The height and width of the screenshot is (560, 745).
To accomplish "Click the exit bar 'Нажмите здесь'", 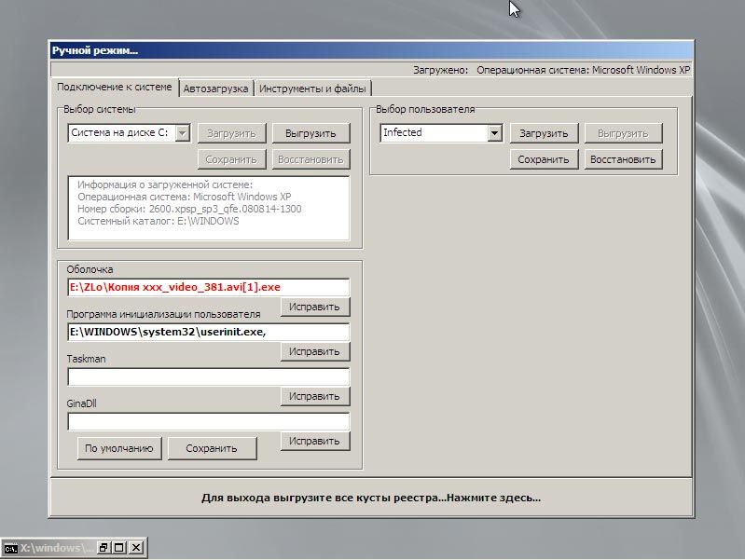I will click(371, 498).
